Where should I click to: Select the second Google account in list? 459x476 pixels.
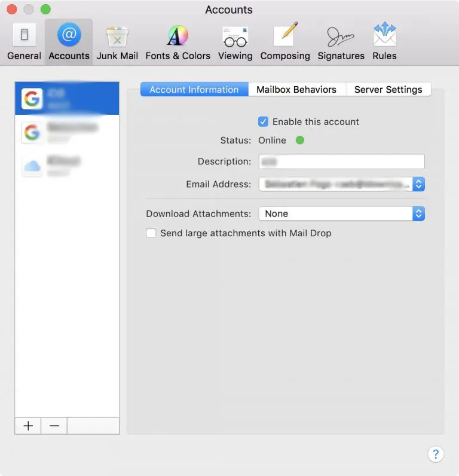pyautogui.click(x=67, y=132)
